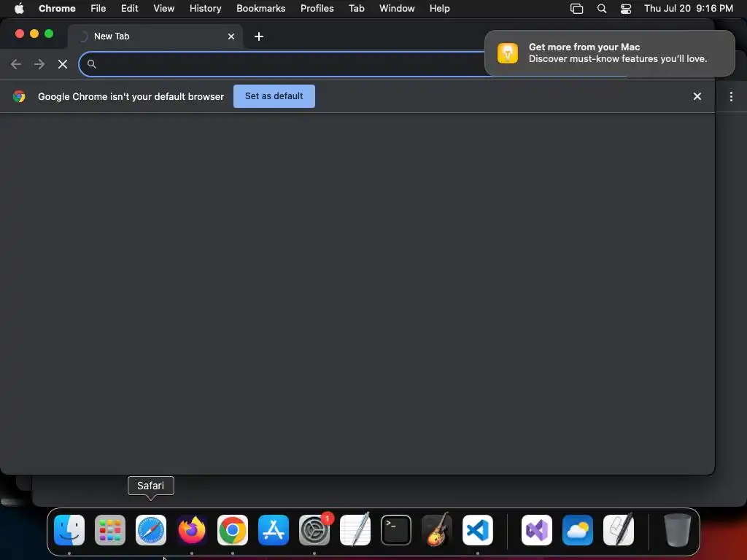The height and width of the screenshot is (560, 747).
Task: Open the Get more from your Mac notification
Action: [609, 52]
